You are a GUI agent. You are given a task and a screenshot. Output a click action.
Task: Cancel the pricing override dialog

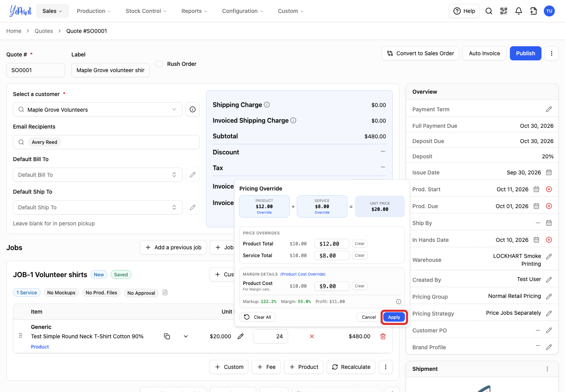pos(369,317)
